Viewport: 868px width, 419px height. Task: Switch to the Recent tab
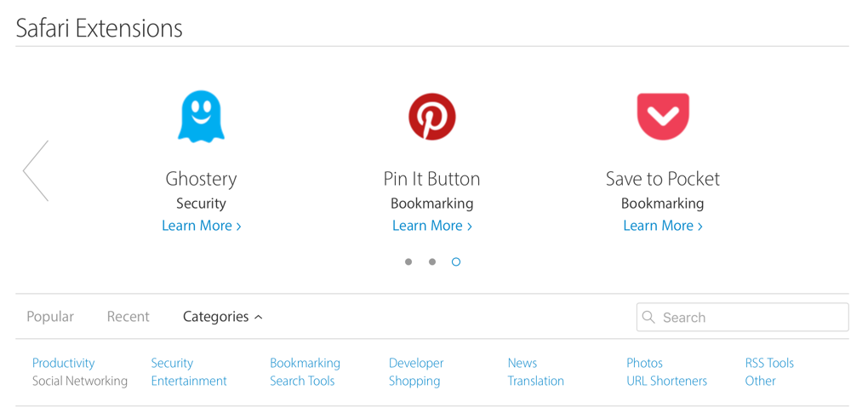128,317
